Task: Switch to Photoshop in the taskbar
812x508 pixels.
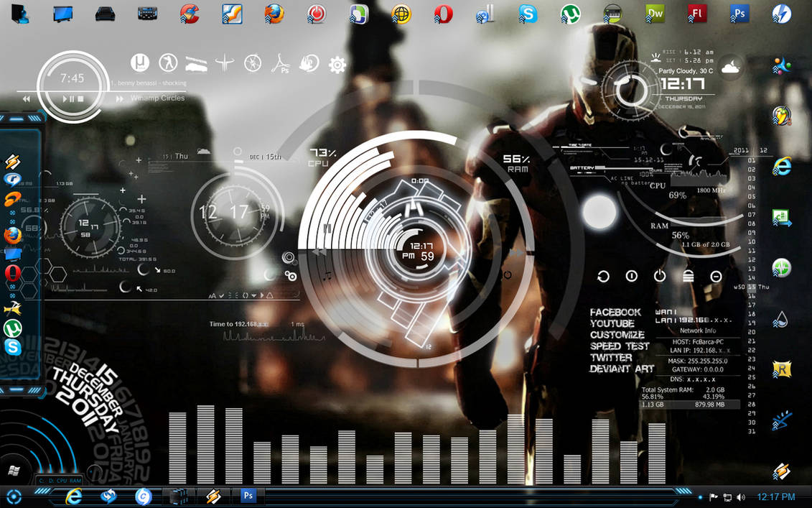Action: [x=248, y=496]
